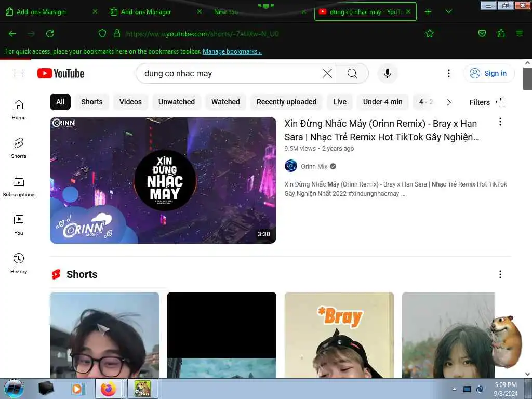
Task: Open the Extensions puzzle icon
Action: click(501, 34)
